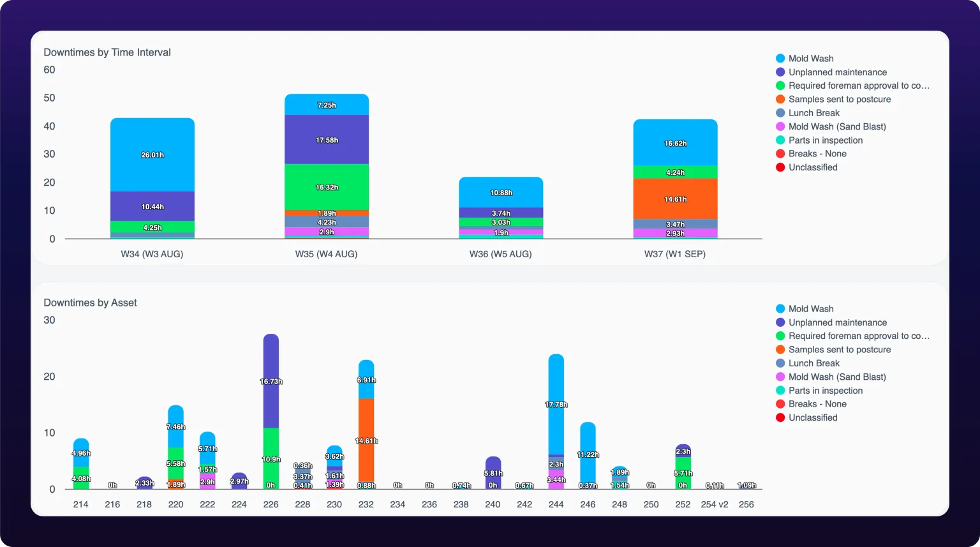Click the 10.9h green segment for asset 226
Viewport: 980px width, 547px height.
(x=271, y=458)
